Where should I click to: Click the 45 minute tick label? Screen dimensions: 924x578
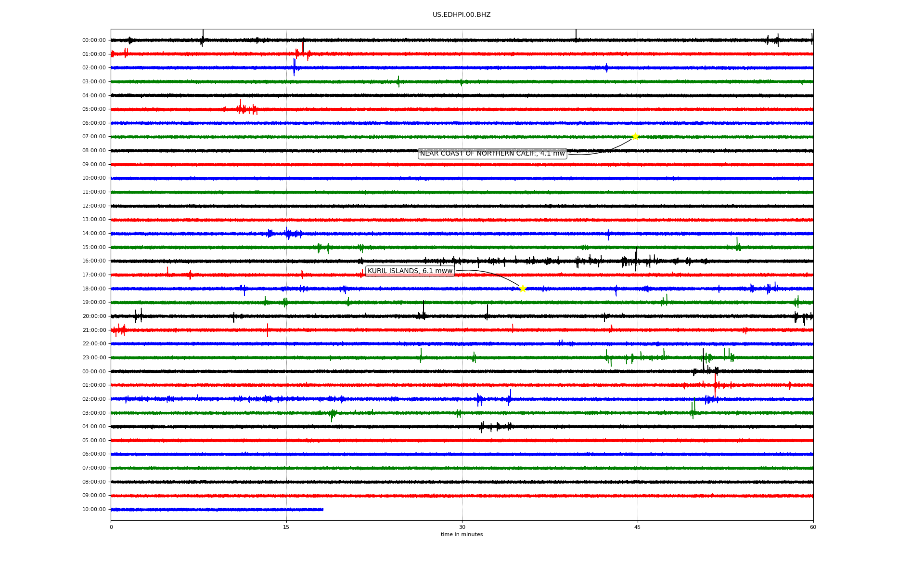[638, 527]
